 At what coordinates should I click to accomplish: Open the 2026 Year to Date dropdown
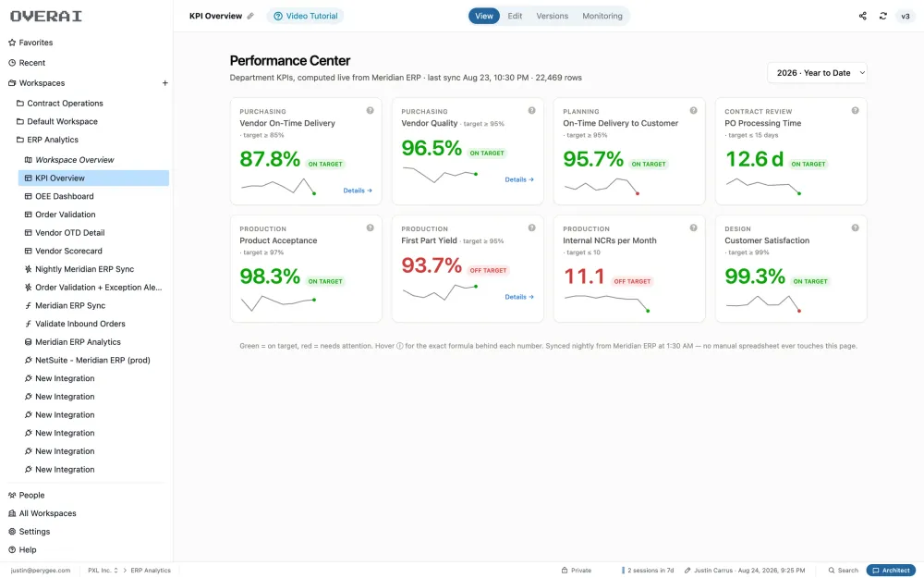tap(817, 73)
